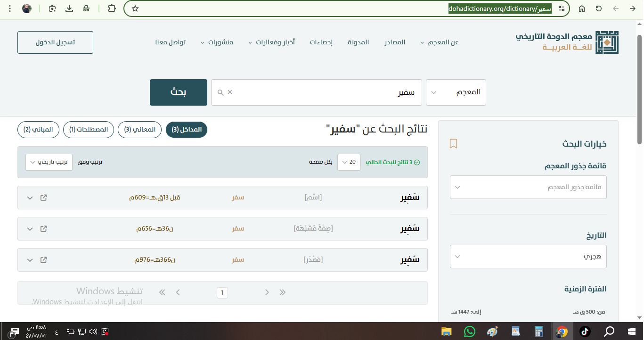
Task: Open عن المعجم navigation menu
Action: [x=439, y=42]
